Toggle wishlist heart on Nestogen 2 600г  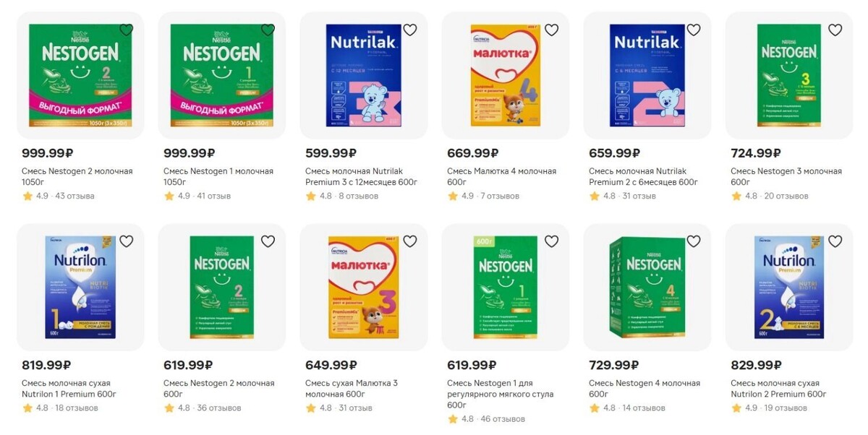point(268,241)
